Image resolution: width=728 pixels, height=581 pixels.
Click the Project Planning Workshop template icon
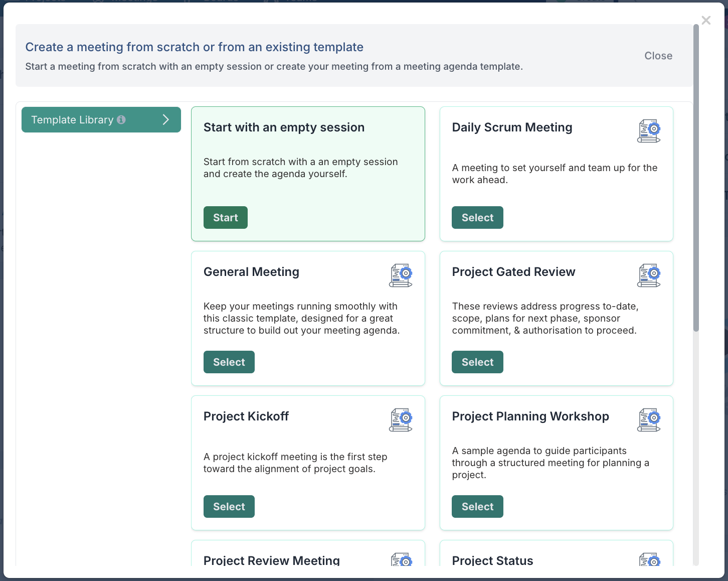(649, 420)
